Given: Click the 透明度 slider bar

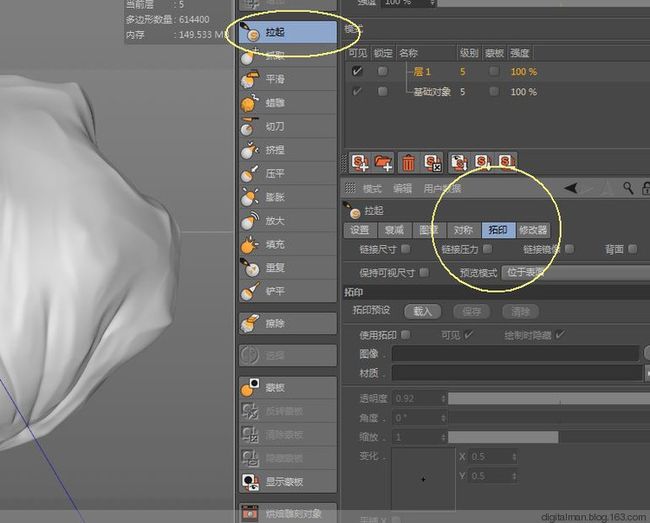Looking at the screenshot, I should [549, 399].
